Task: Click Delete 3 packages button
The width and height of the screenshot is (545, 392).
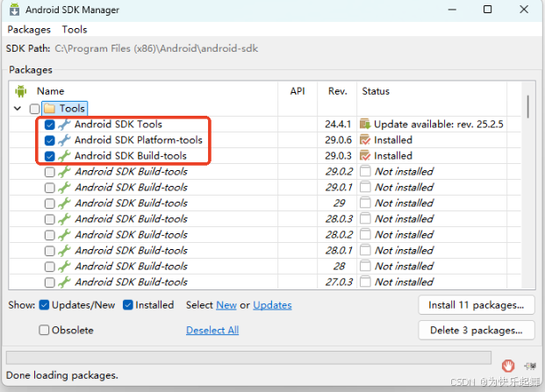Action: (x=477, y=331)
